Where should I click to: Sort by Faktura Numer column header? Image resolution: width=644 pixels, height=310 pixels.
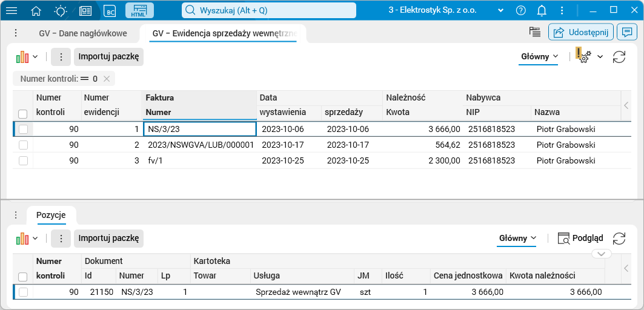tap(200, 113)
